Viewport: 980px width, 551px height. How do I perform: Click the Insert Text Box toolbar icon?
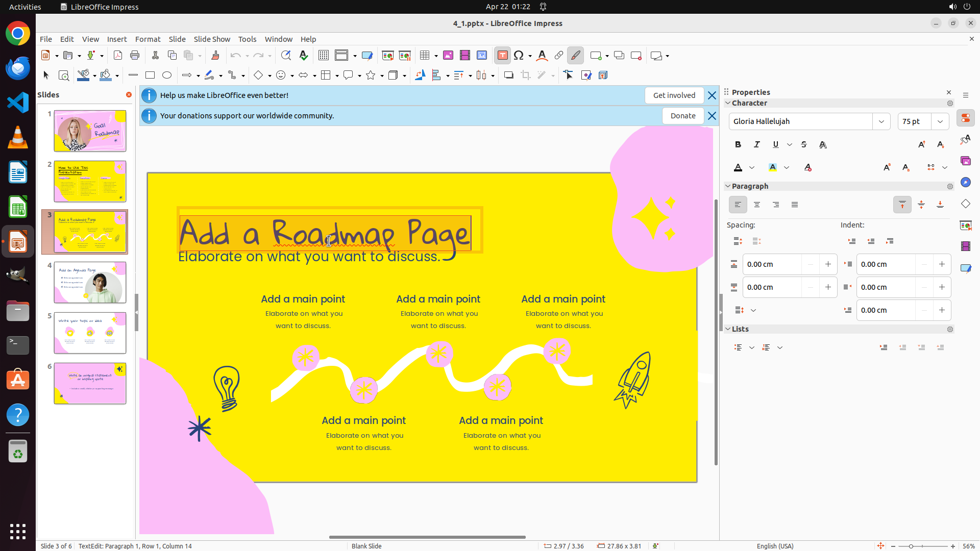point(502,56)
